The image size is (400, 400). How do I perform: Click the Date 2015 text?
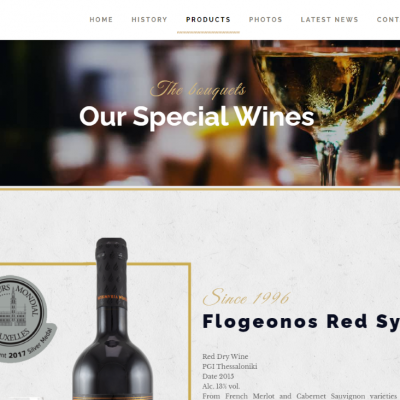218,376
